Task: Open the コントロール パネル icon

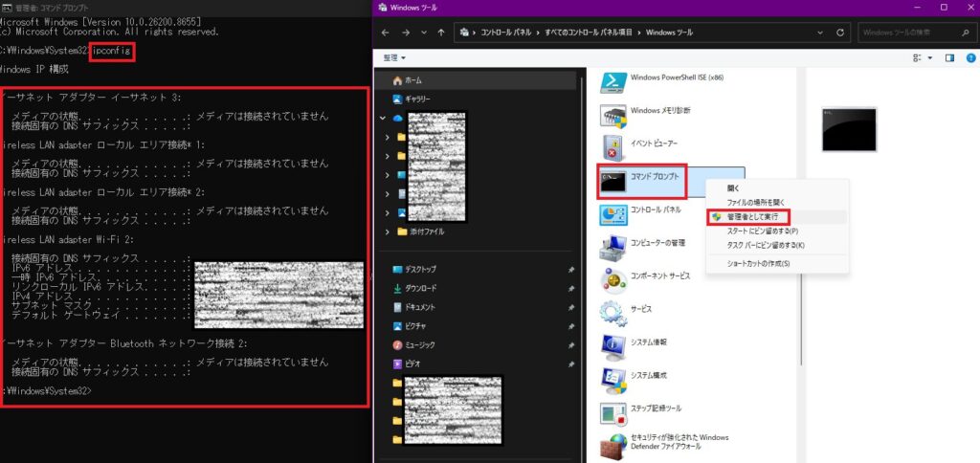Action: click(x=613, y=215)
